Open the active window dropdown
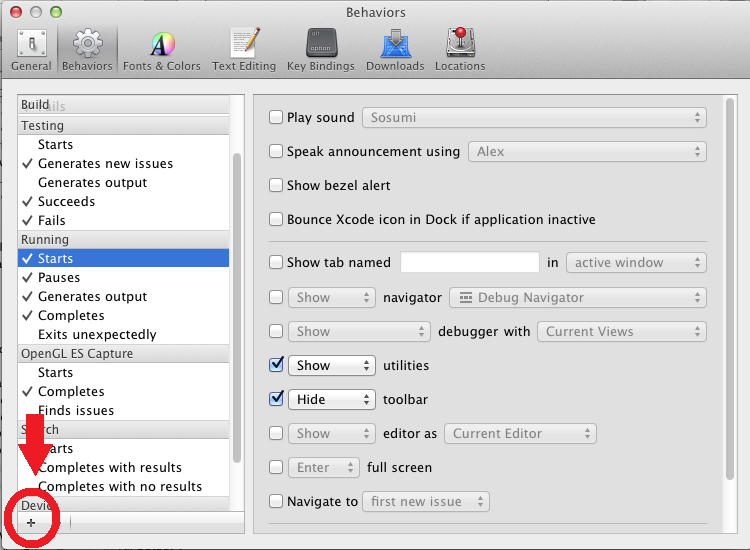This screenshot has height=550, width=750. tap(636, 263)
